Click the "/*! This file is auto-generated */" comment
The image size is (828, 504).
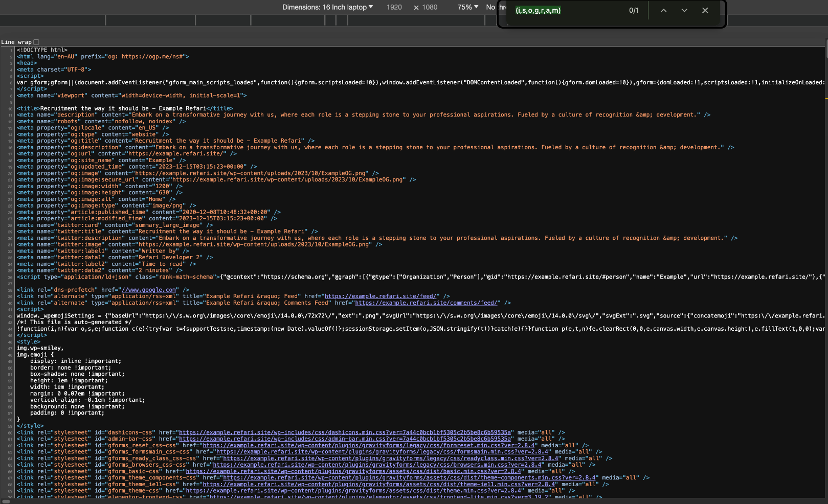pyautogui.click(x=74, y=322)
